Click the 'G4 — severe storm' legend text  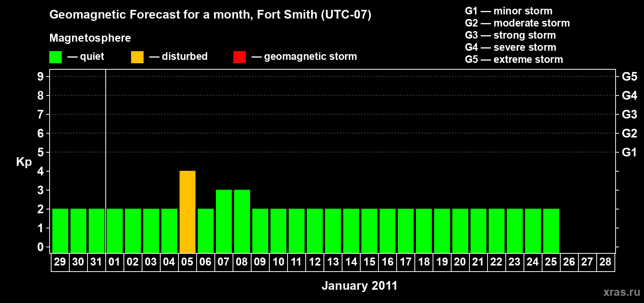pyautogui.click(x=511, y=47)
